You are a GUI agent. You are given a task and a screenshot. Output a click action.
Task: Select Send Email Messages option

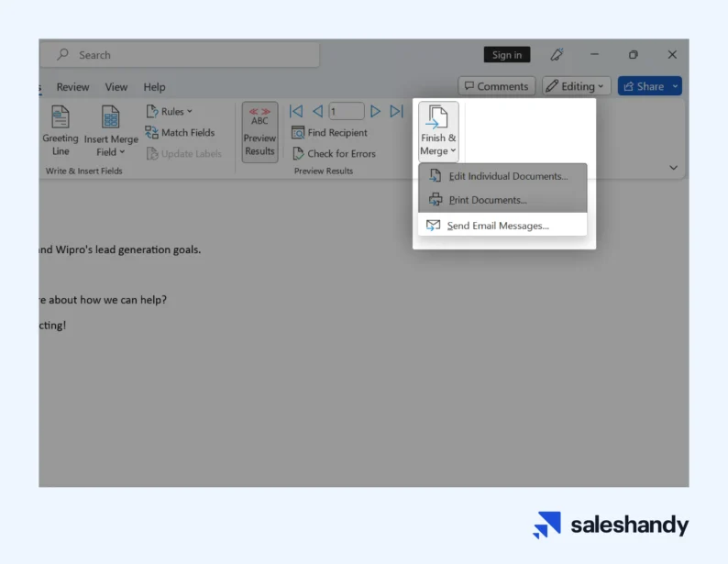point(502,226)
